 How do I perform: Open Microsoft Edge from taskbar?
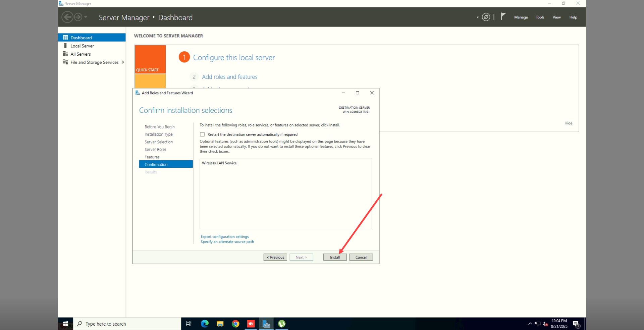(205, 324)
